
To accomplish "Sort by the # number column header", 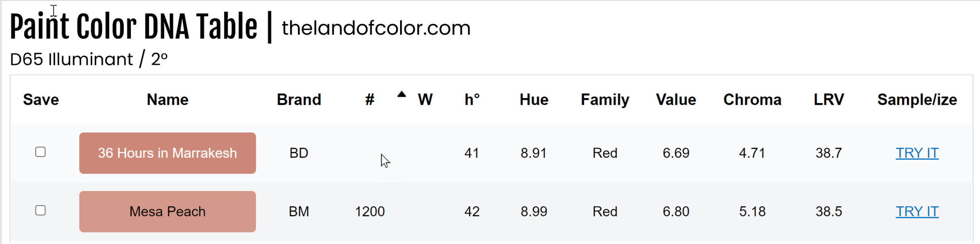I will (369, 100).
